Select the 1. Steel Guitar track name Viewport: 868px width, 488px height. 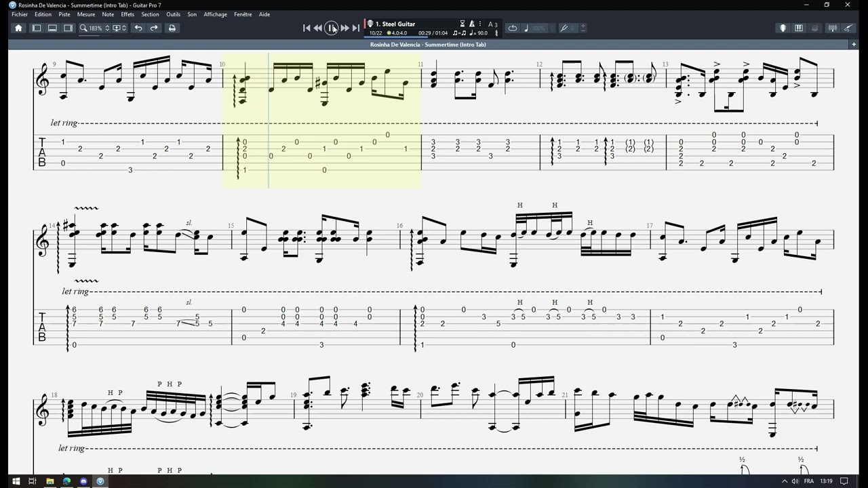click(x=395, y=24)
